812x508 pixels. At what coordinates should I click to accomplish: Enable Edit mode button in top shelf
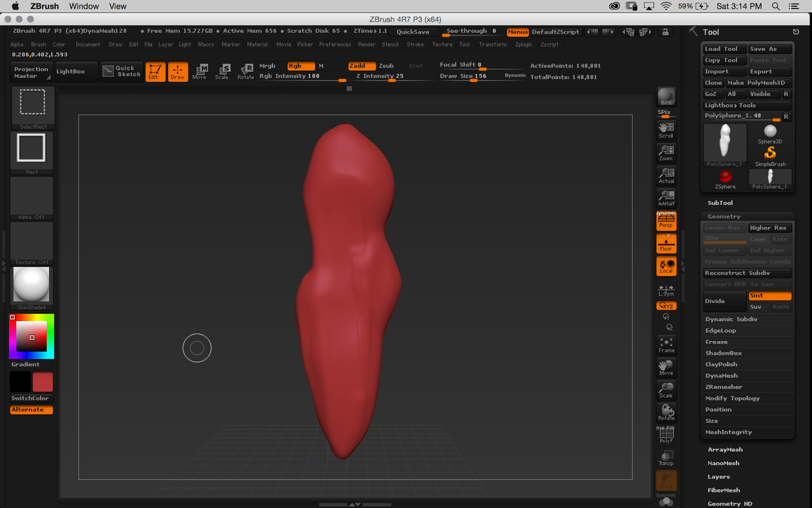155,72
